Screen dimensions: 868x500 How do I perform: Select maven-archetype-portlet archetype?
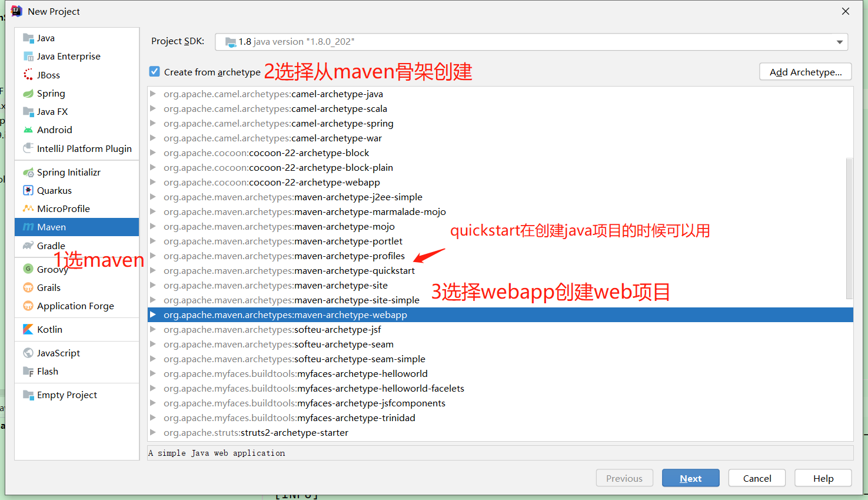click(500, 241)
